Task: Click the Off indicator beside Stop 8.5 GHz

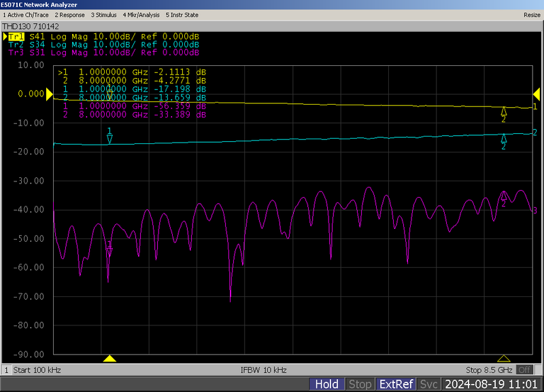Action: 524,370
